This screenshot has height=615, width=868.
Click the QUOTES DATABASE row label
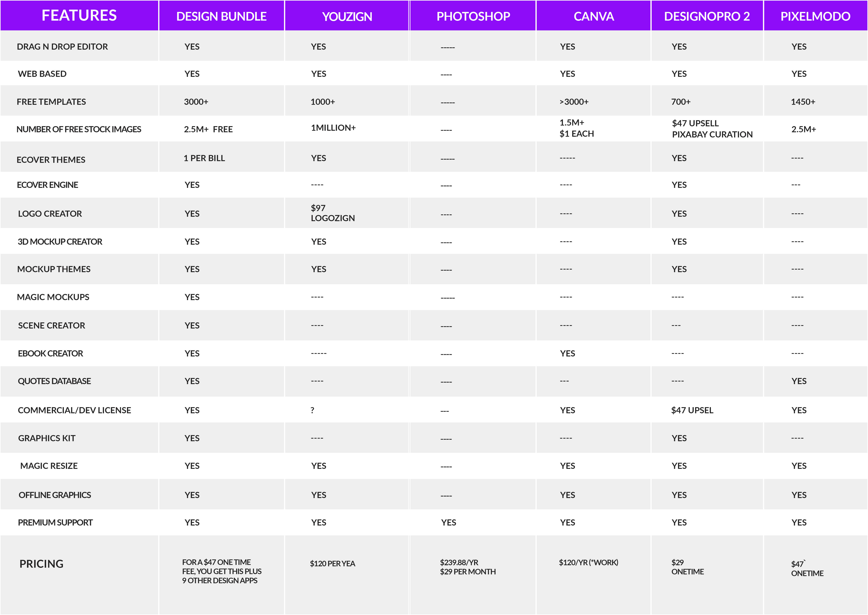[55, 381]
